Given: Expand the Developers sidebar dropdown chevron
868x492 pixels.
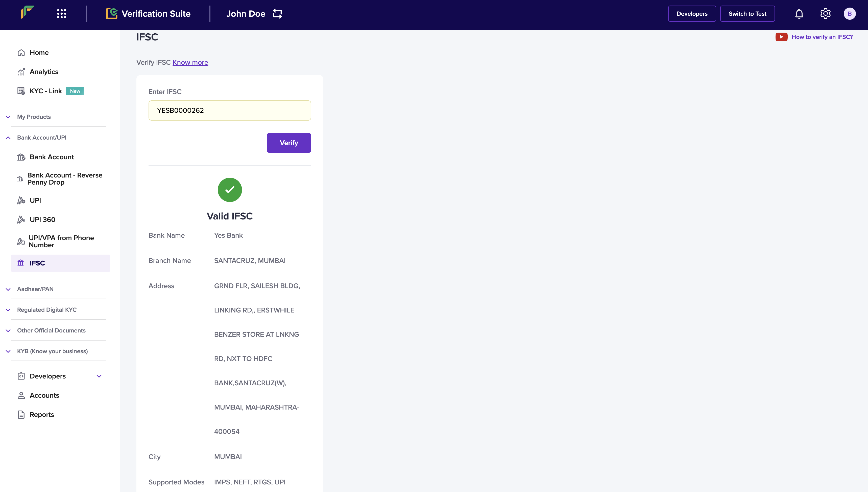Looking at the screenshot, I should tap(99, 376).
